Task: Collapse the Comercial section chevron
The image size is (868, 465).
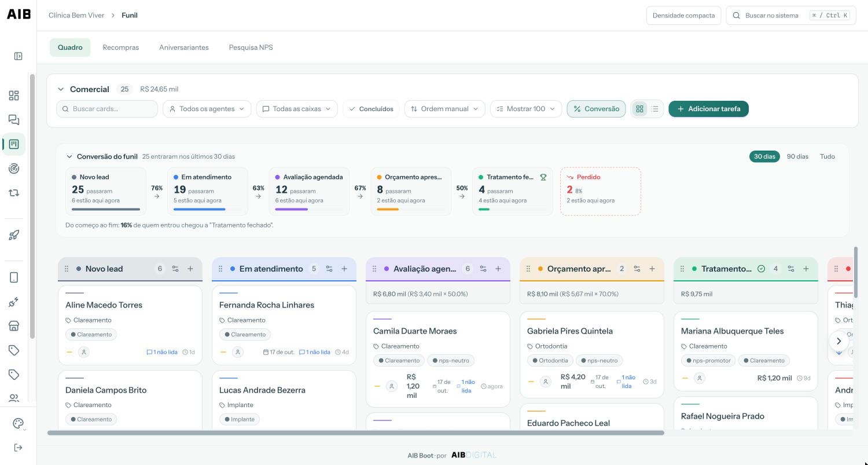Action: [x=61, y=89]
